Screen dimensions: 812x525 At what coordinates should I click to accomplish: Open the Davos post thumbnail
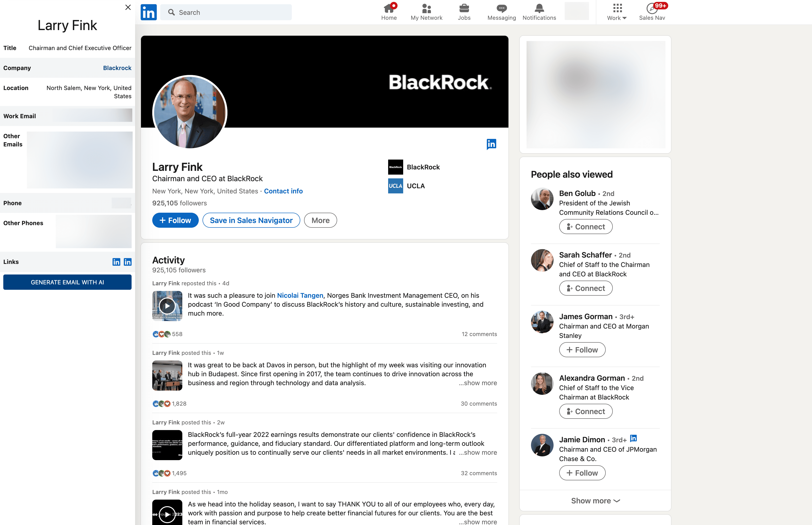[x=167, y=375]
